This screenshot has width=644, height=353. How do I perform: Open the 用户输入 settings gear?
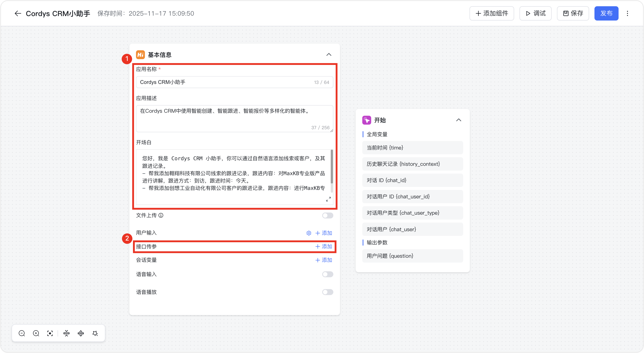309,233
